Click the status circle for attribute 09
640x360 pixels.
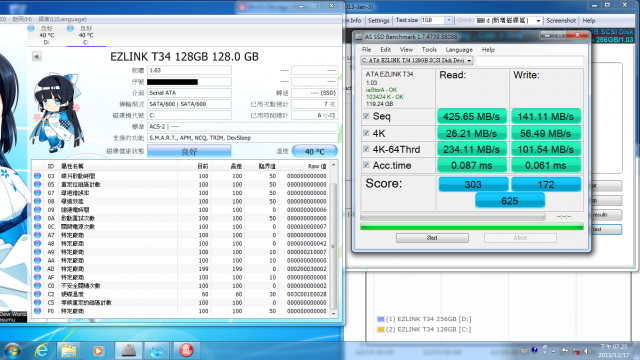coord(38,210)
